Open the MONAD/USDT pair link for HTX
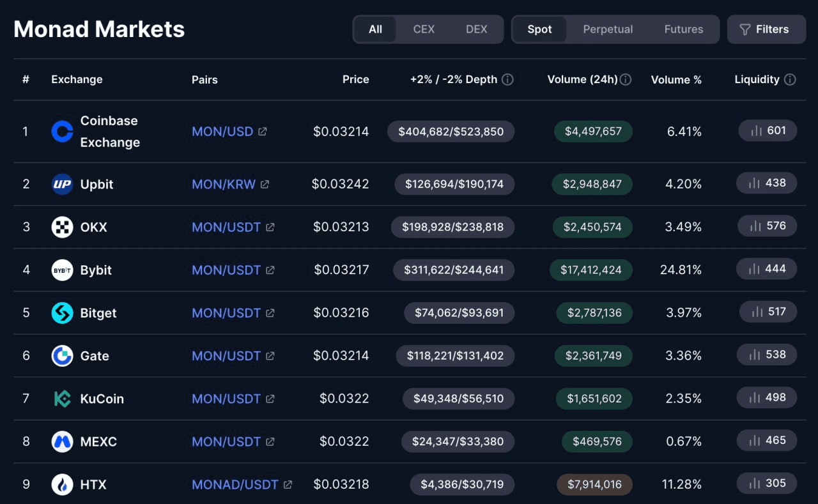Viewport: 818px width, 504px height. pos(235,485)
